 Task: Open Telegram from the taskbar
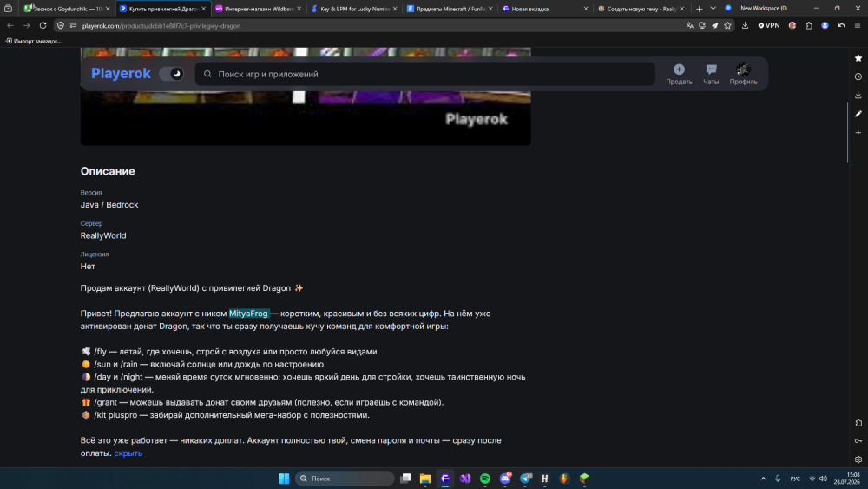pyautogui.click(x=525, y=479)
